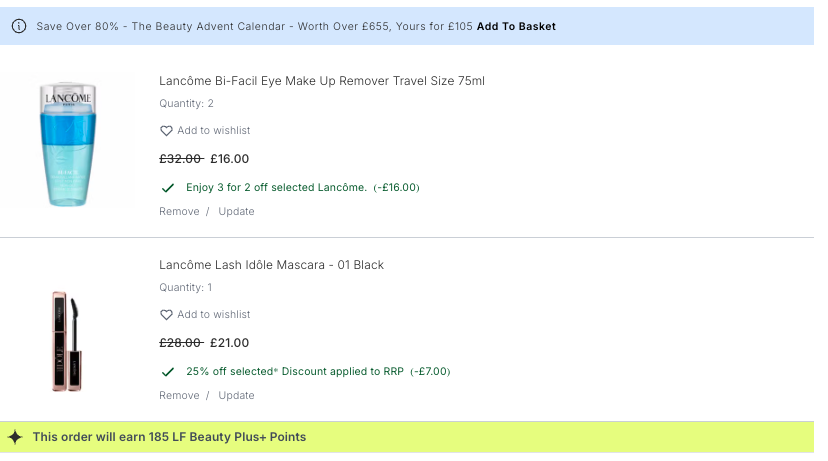The width and height of the screenshot is (828, 461).
Task: Remove the Bi-Facil Eye Make Up Remover
Action: point(179,211)
